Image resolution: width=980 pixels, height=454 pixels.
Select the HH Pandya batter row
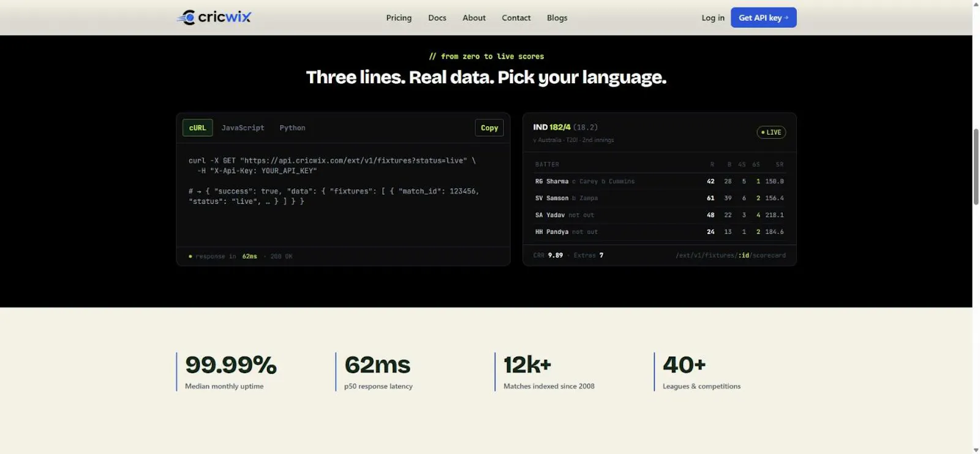(660, 232)
